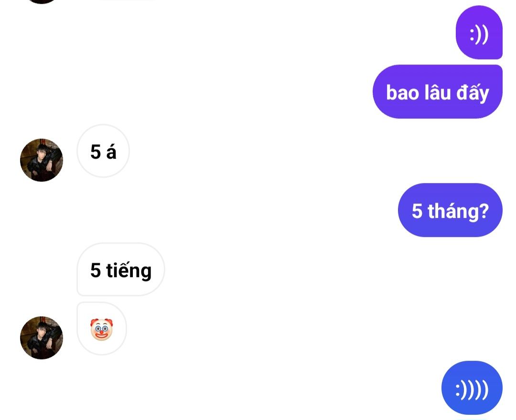Click the digit 5 in "5 tiếng"
The height and width of the screenshot is (420, 516).
tap(96, 270)
